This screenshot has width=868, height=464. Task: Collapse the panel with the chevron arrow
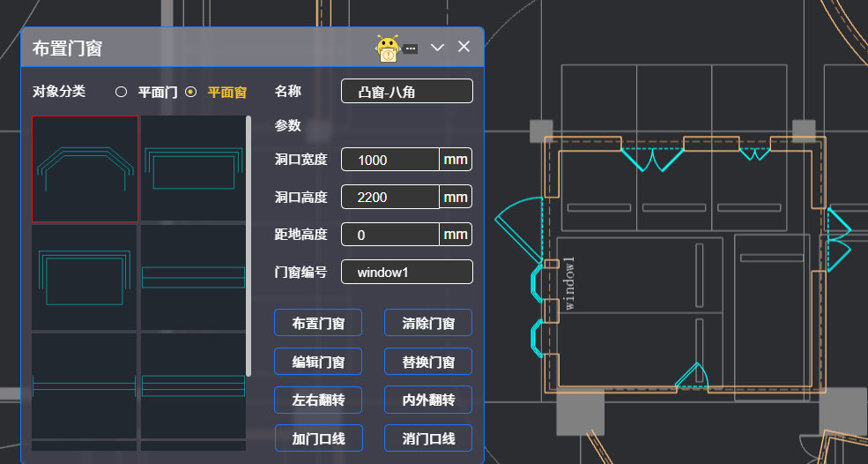click(437, 48)
